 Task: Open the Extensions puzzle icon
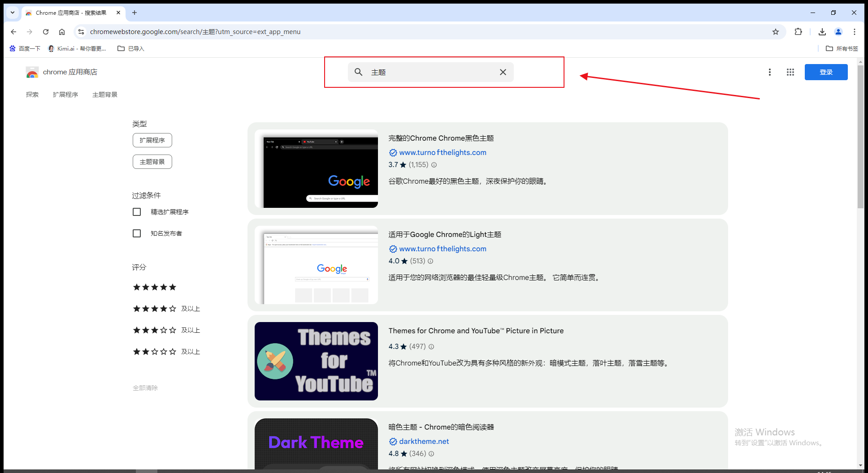click(798, 32)
